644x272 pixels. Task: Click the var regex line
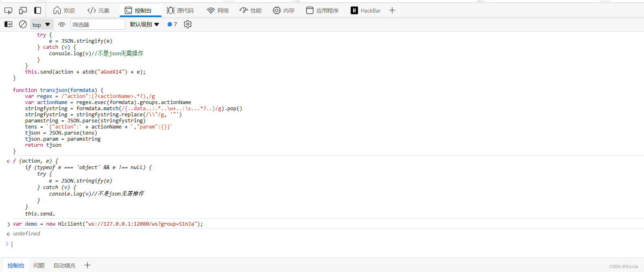click(x=90, y=96)
